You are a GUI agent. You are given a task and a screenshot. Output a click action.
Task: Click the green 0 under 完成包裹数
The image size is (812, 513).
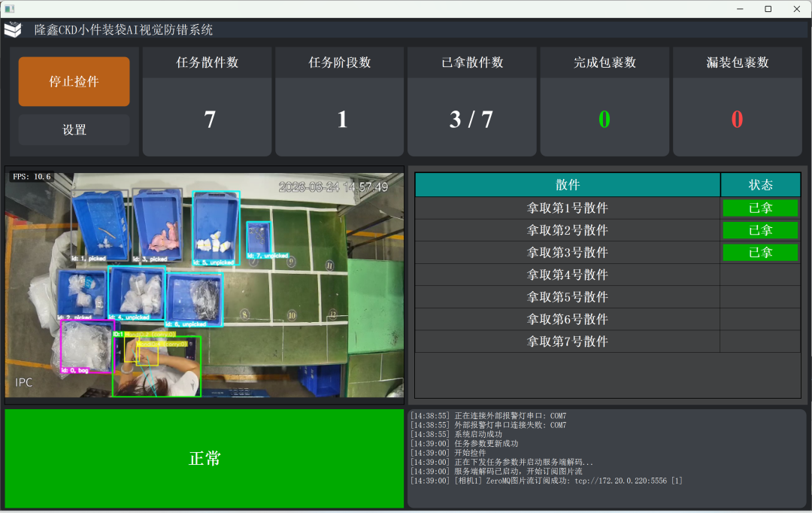[x=604, y=120]
